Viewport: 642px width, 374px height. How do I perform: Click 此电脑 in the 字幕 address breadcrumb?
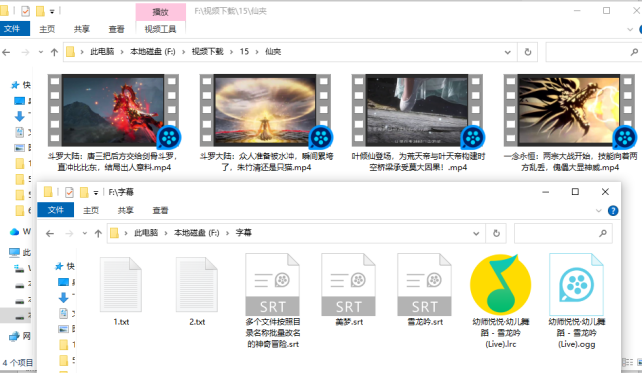146,233
